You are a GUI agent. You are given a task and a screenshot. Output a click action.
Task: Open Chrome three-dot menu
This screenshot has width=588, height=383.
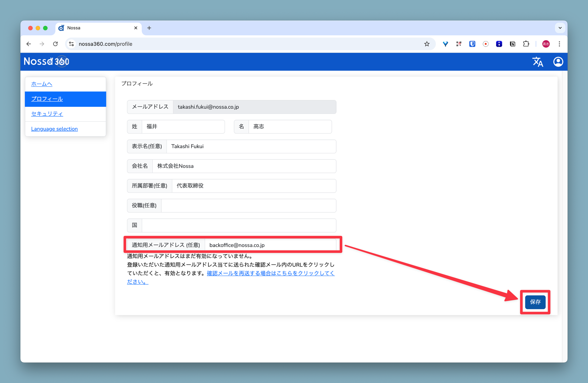pyautogui.click(x=559, y=44)
